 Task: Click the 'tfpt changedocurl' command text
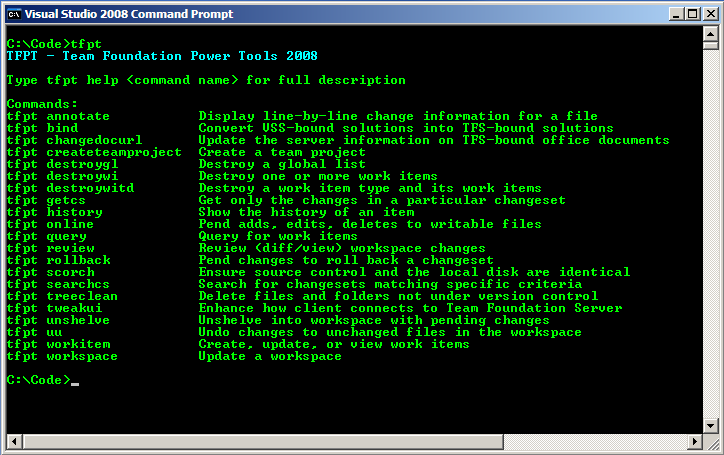pos(74,140)
